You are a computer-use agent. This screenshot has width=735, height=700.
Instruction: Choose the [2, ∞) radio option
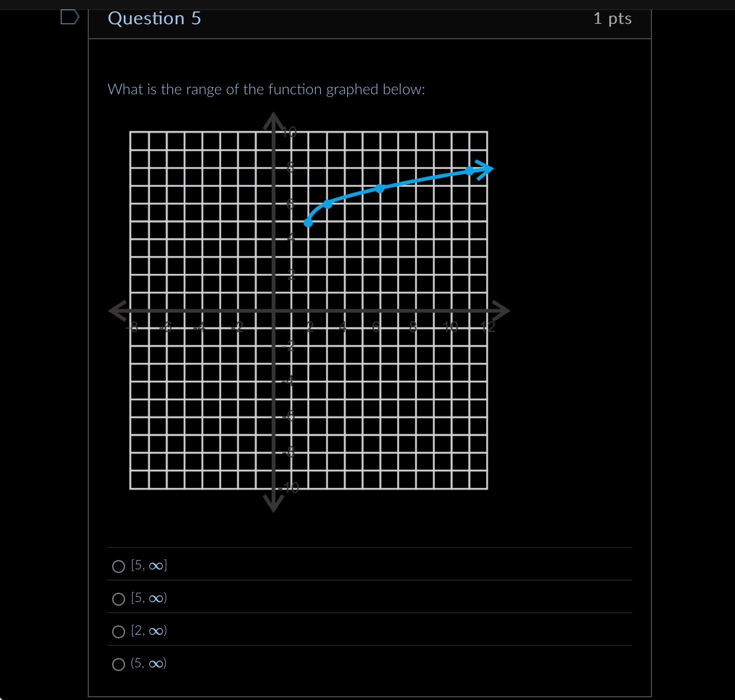point(119,631)
